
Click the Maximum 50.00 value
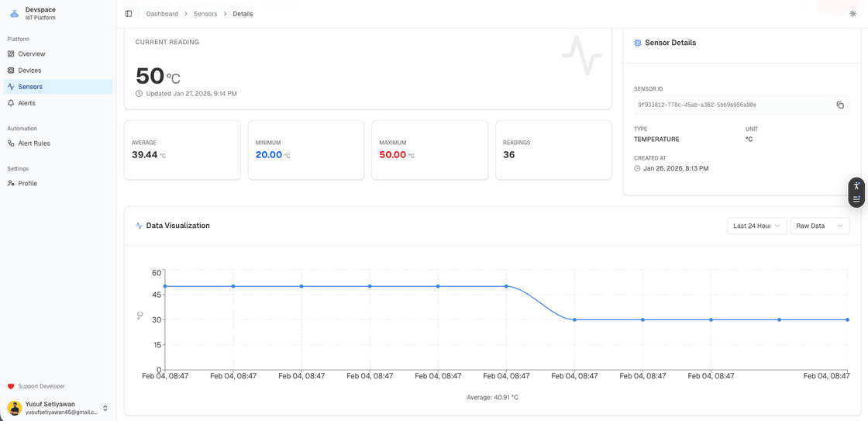point(392,154)
